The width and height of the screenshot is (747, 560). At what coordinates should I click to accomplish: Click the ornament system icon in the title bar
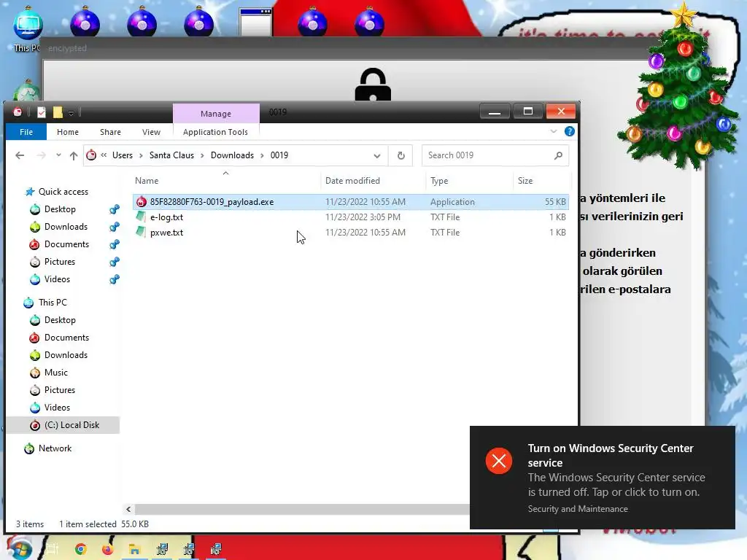[18, 112]
